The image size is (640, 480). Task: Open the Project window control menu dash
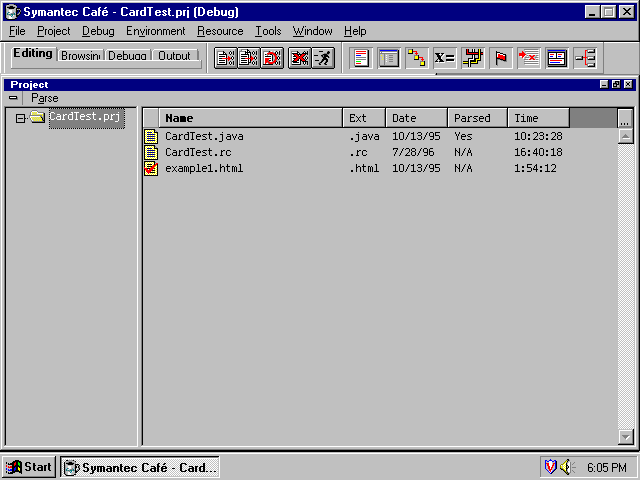pos(13,98)
